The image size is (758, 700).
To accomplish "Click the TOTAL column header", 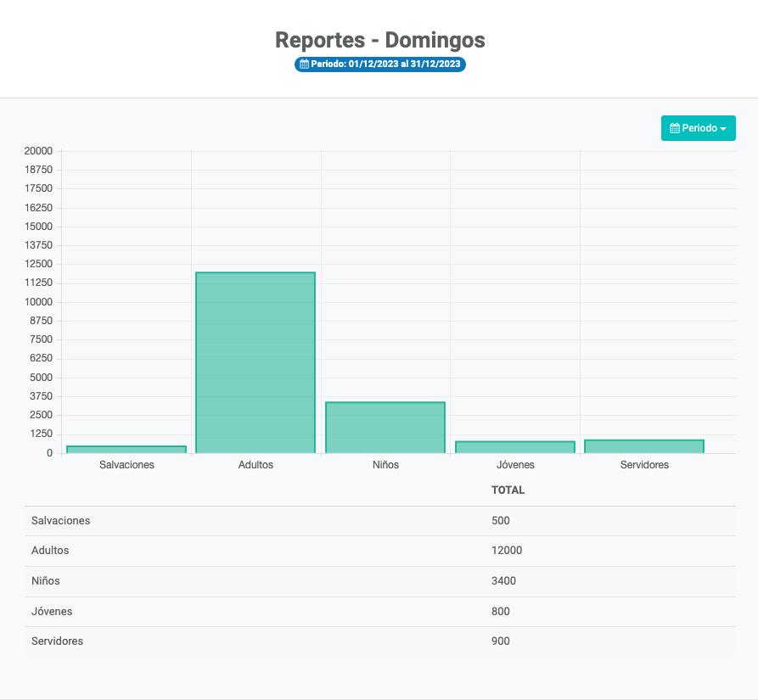I will pyautogui.click(x=508, y=490).
